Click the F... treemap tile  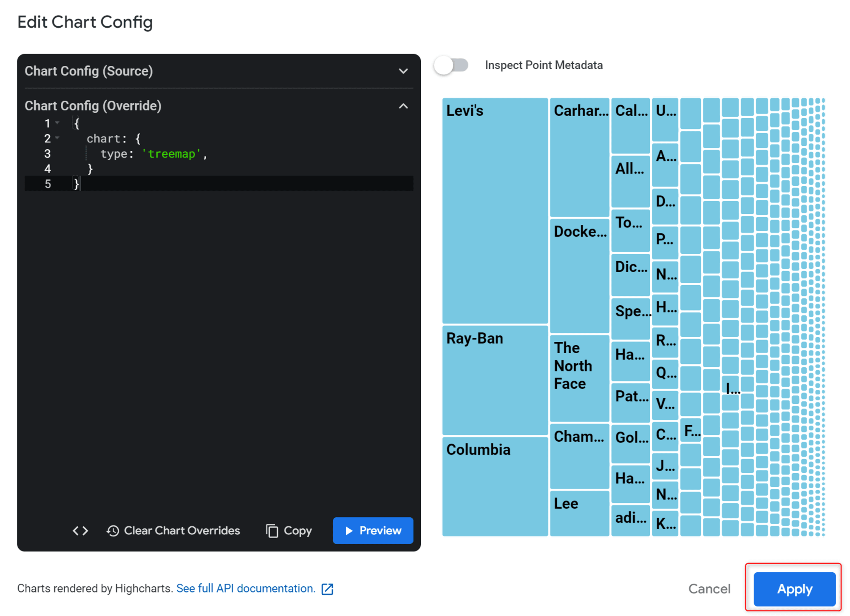click(x=691, y=430)
